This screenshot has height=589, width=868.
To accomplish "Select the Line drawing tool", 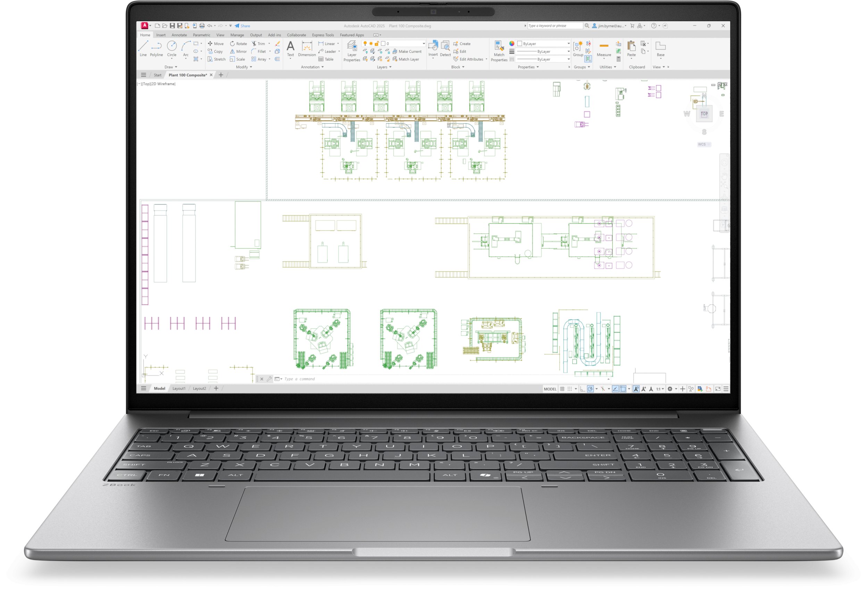I will 143,49.
